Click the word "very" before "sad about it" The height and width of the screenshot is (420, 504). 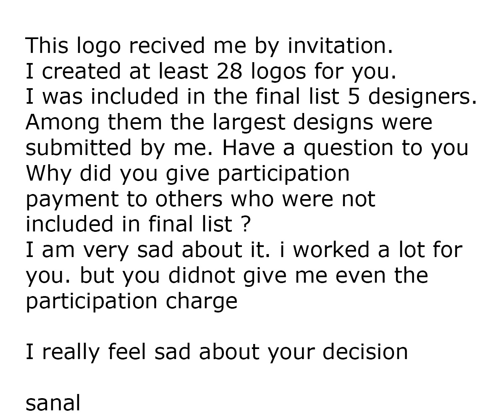click(x=110, y=251)
